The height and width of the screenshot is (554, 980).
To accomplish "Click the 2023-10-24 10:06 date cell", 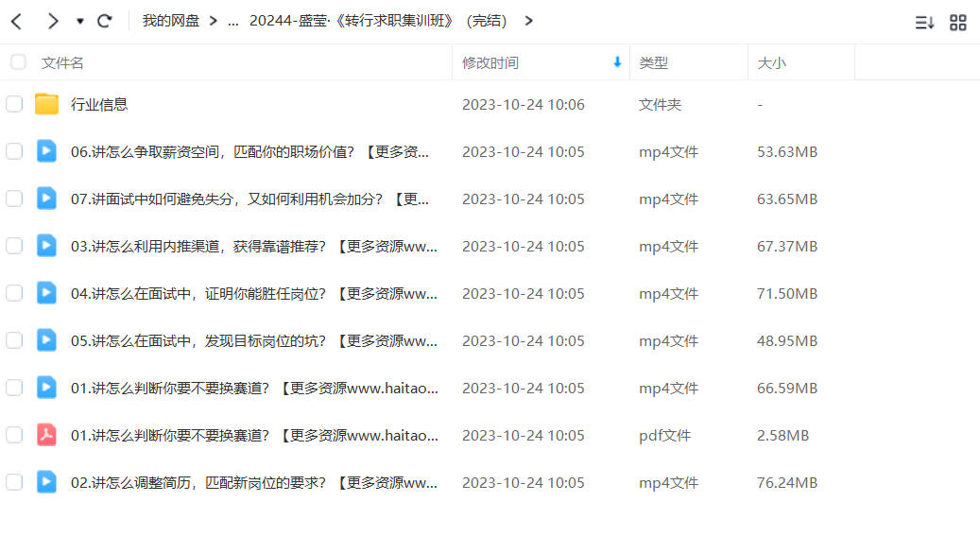I will click(524, 104).
